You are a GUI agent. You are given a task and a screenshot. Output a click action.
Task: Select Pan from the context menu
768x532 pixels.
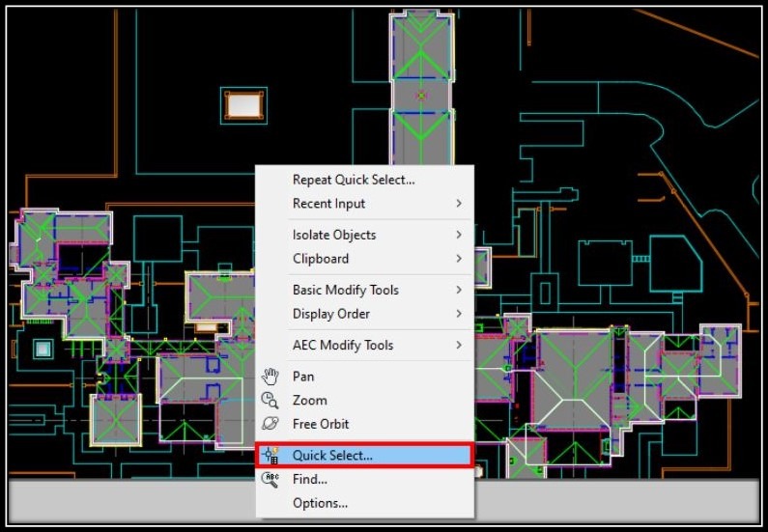coord(364,377)
